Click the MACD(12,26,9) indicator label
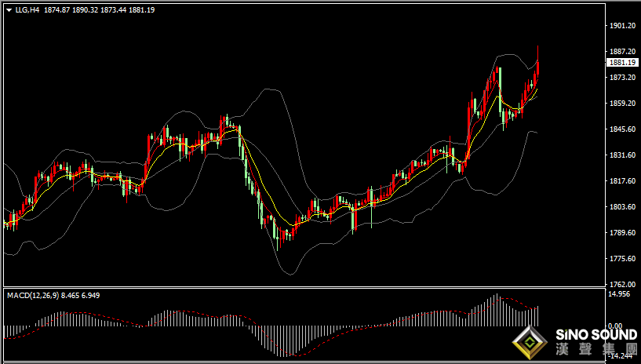This screenshot has width=641, height=364. coord(33,295)
